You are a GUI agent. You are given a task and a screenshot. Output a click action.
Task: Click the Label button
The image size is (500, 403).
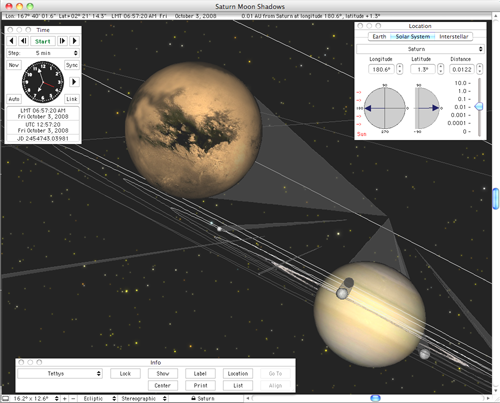point(200,374)
